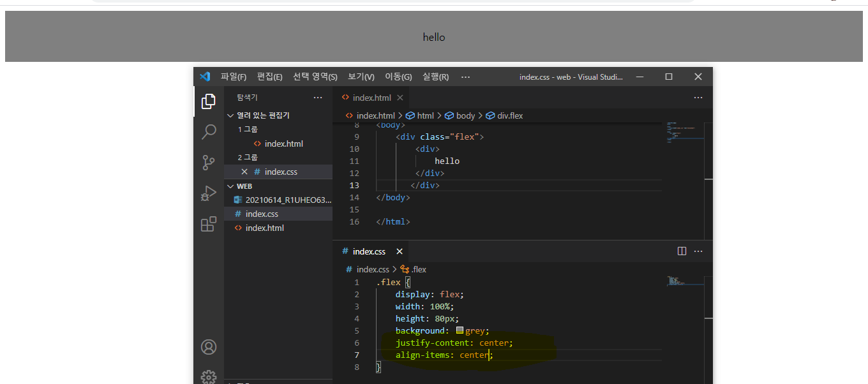Viewport: 868px width, 384px height.
Task: Click the grey color swatch in CSS
Action: tap(460, 330)
